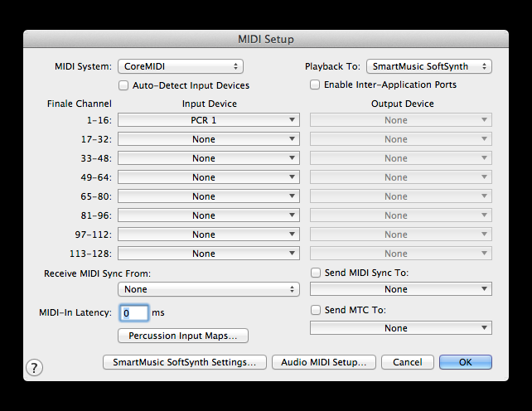Open input device dropdown for channels 49-64

208,177
